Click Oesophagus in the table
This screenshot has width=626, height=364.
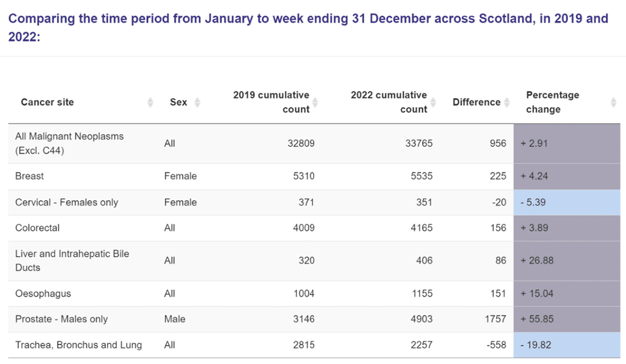(43, 294)
